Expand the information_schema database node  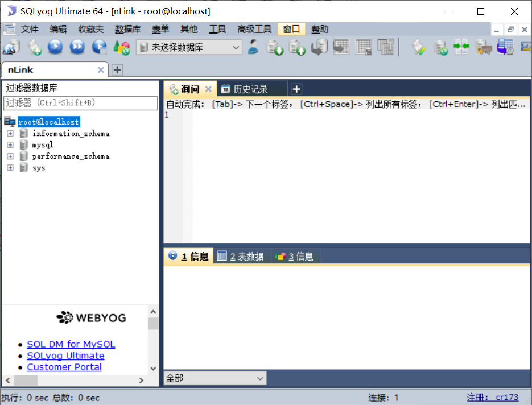point(10,133)
